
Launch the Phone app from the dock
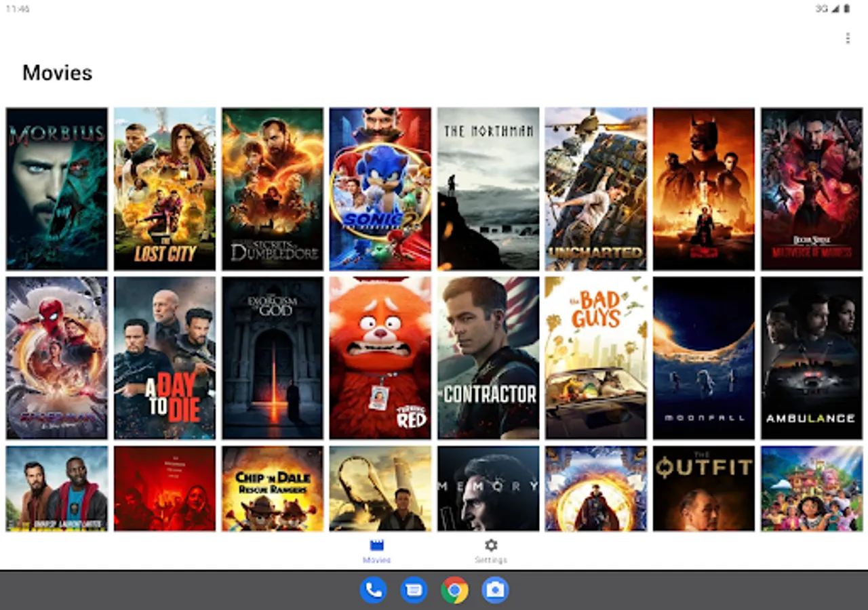click(x=374, y=590)
